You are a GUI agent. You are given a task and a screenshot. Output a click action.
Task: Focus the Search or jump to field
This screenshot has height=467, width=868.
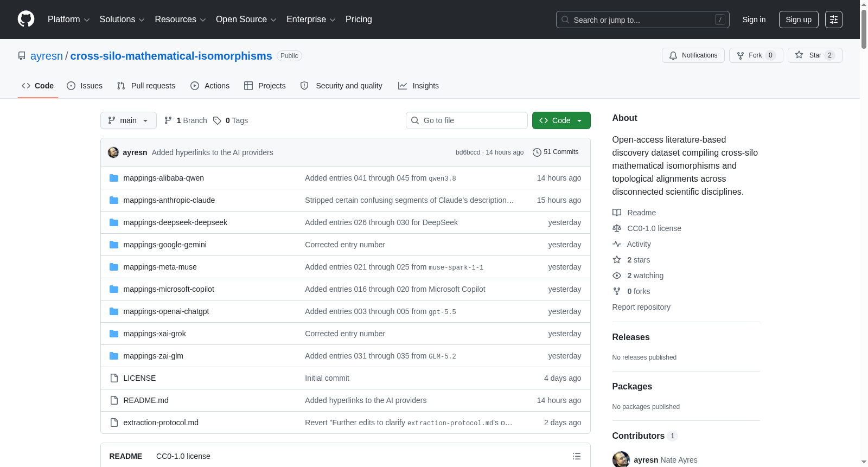tap(643, 20)
